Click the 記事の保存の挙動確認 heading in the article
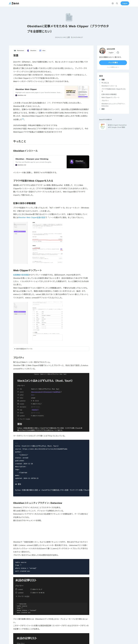 coord(24,203)
